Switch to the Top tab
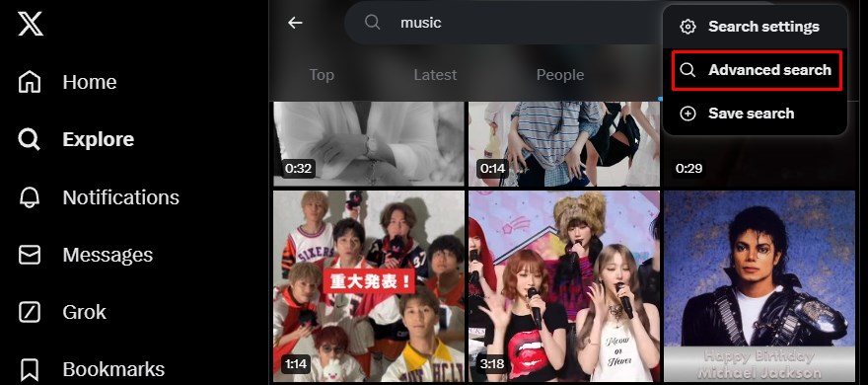 point(322,75)
